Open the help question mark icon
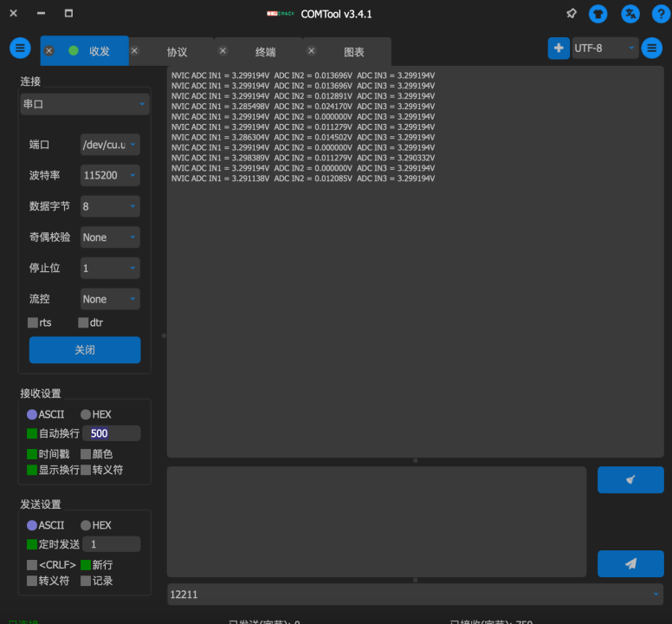Screen dimensions: 672x624 pyautogui.click(x=659, y=14)
